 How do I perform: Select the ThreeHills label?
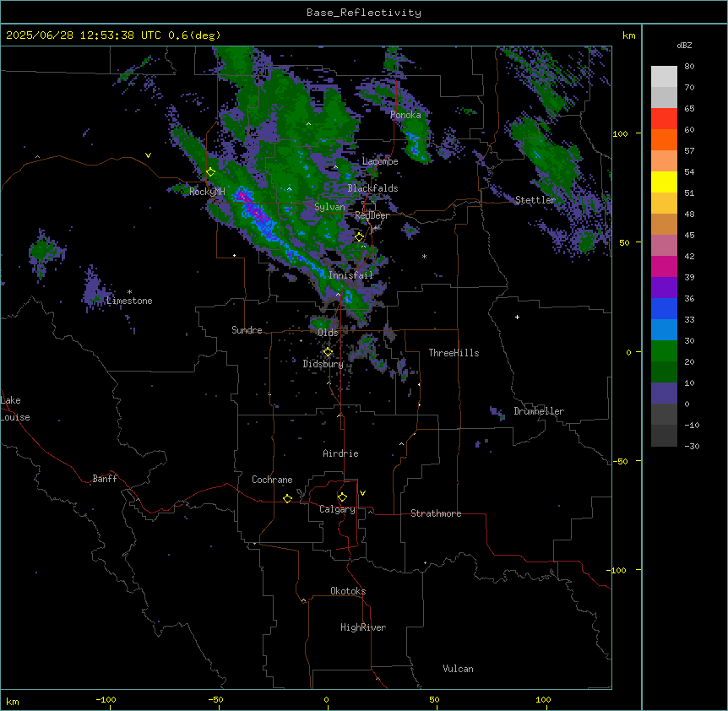point(454,353)
